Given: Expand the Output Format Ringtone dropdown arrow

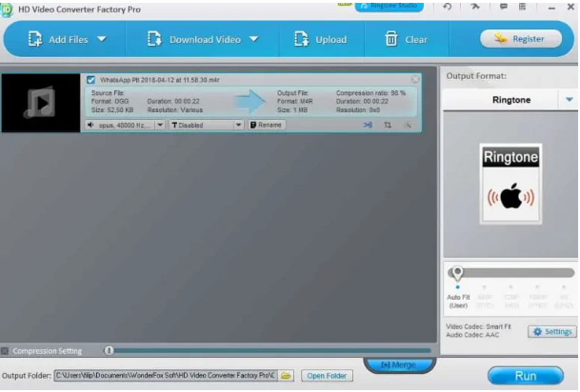Looking at the screenshot, I should (570, 100).
